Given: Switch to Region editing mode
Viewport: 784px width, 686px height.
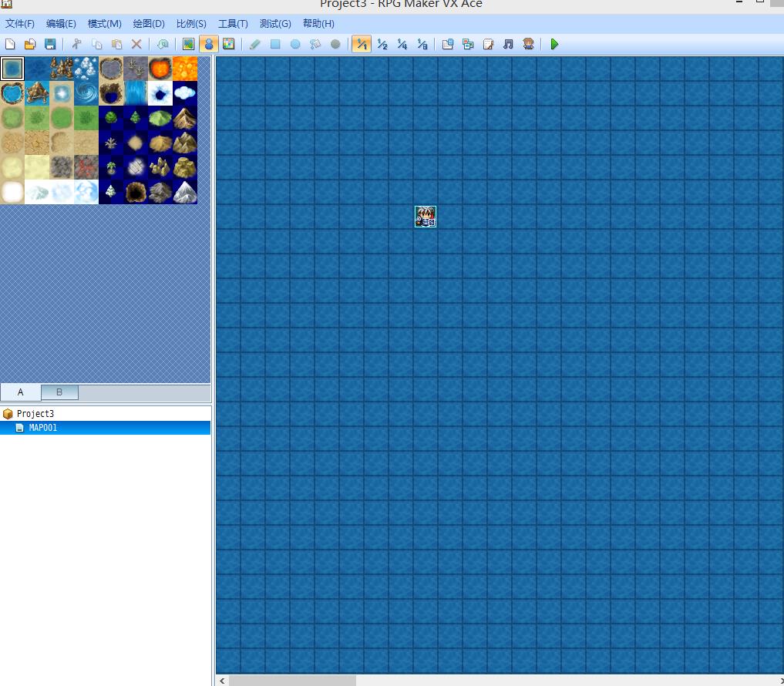Looking at the screenshot, I should point(228,45).
